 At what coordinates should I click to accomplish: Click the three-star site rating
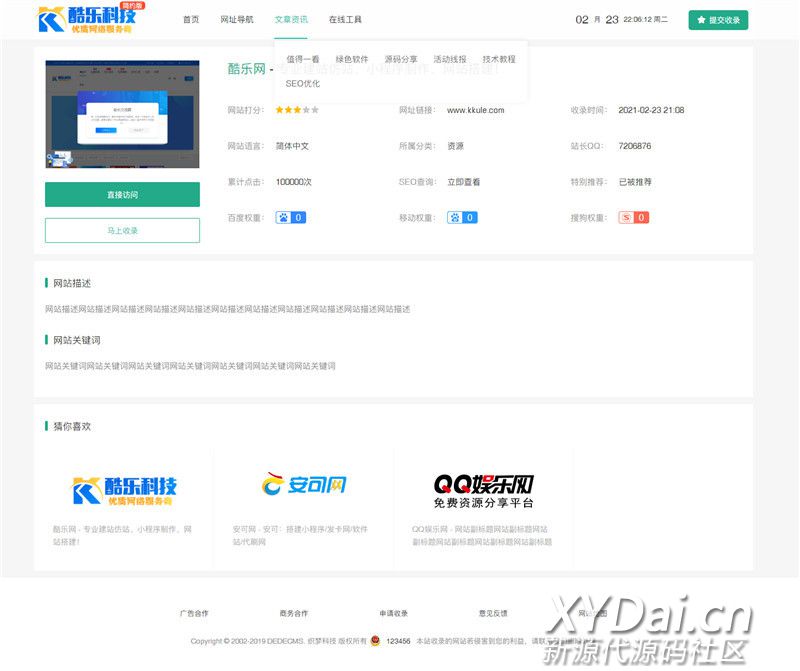pyautogui.click(x=297, y=110)
